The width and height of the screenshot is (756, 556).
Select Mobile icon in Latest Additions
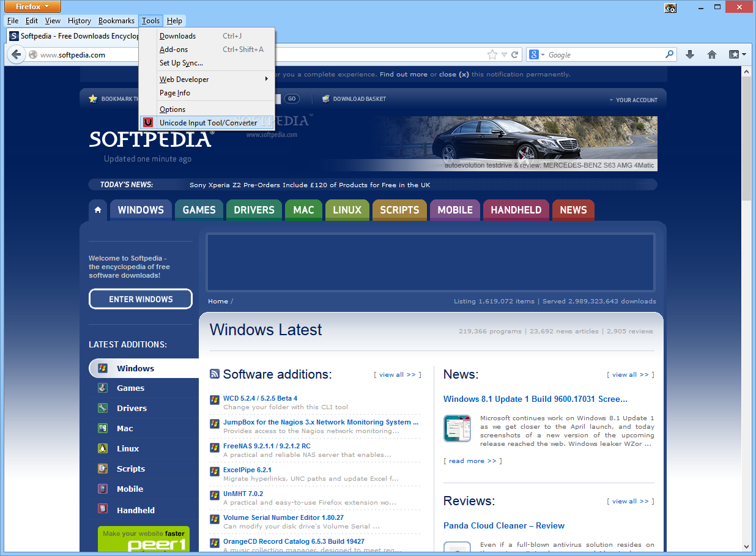(x=103, y=489)
